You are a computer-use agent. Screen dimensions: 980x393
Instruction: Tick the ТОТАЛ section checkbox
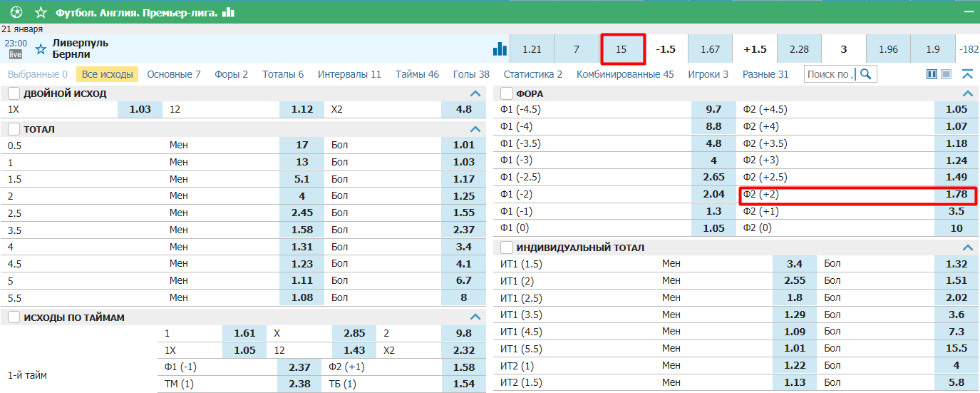coord(14,129)
